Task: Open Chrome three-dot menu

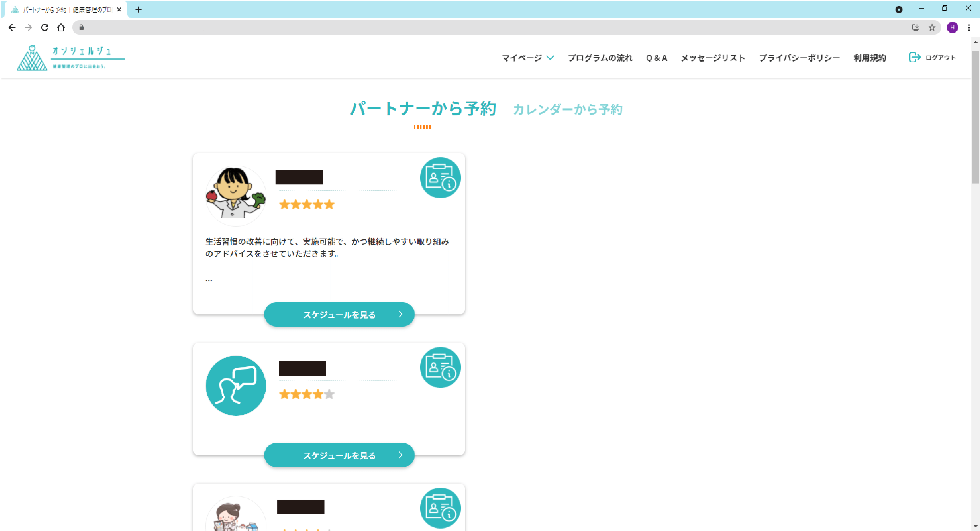Action: point(969,27)
